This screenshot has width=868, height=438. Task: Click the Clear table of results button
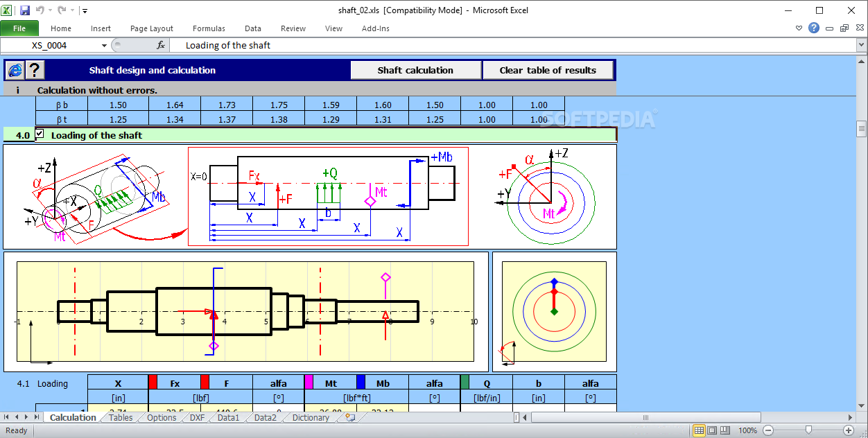click(x=548, y=70)
